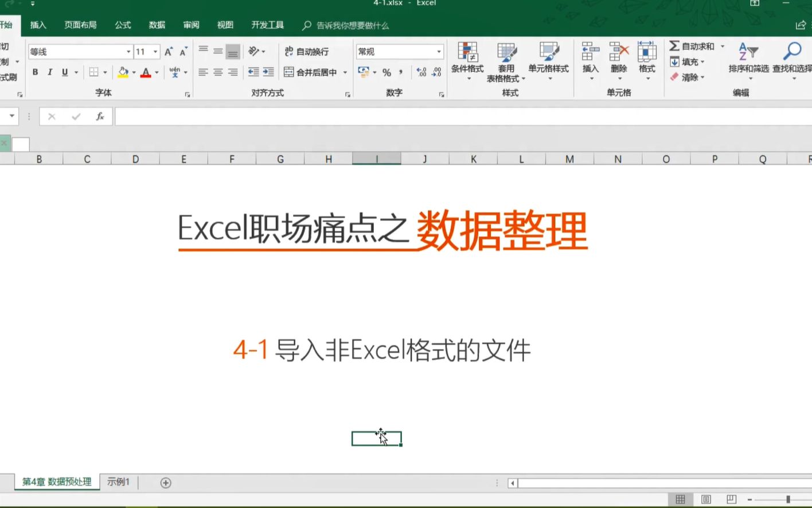Align text right
Viewport: 812px width, 508px height.
point(233,72)
